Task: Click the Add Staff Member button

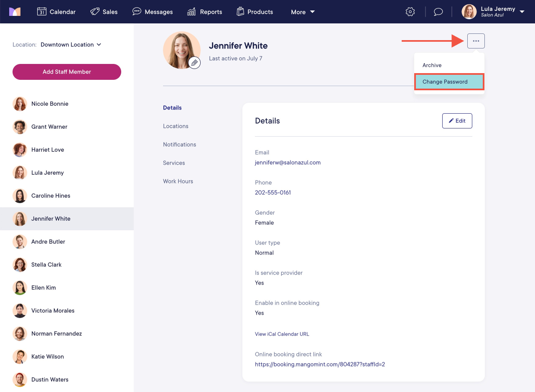Action: [x=66, y=71]
